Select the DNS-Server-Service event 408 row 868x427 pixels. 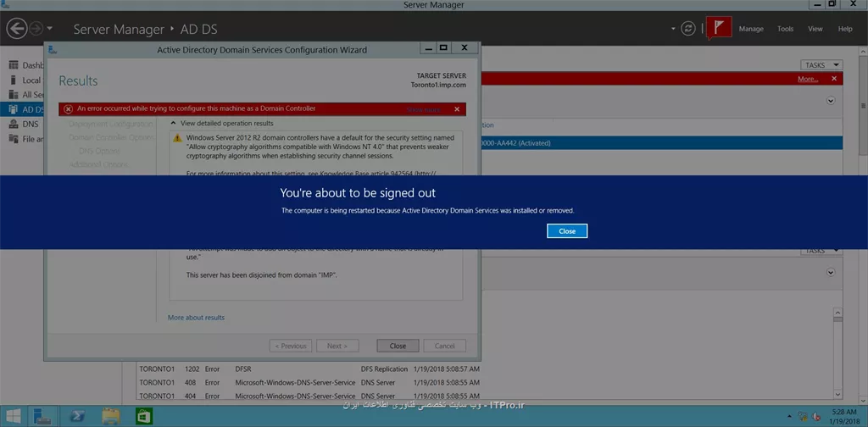coord(310,382)
